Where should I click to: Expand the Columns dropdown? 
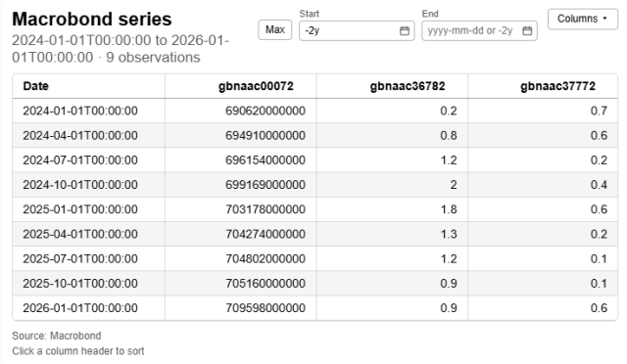click(582, 19)
